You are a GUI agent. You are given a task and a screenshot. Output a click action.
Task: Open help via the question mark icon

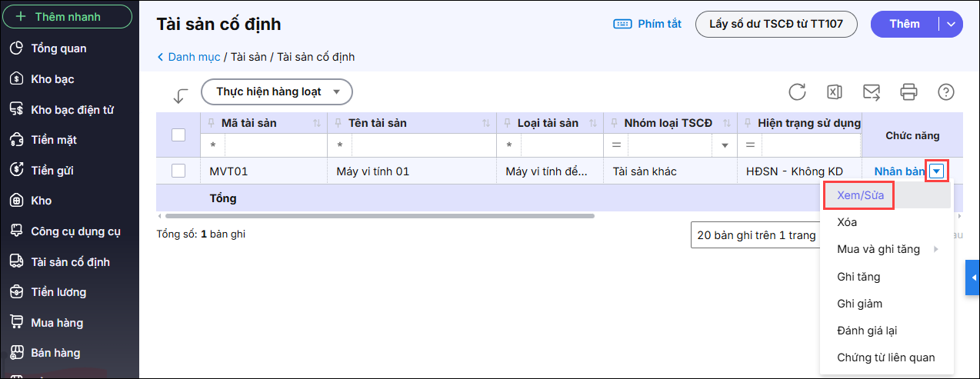(x=945, y=92)
